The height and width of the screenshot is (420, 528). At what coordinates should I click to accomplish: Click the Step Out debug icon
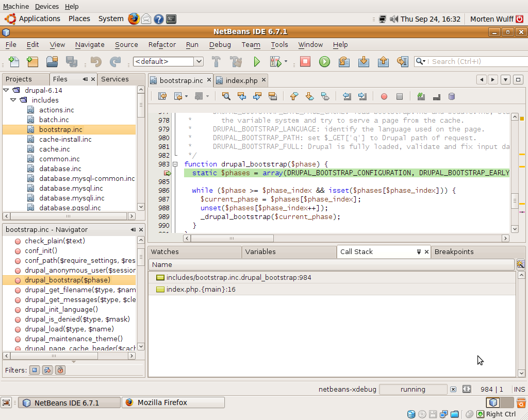[x=383, y=62]
